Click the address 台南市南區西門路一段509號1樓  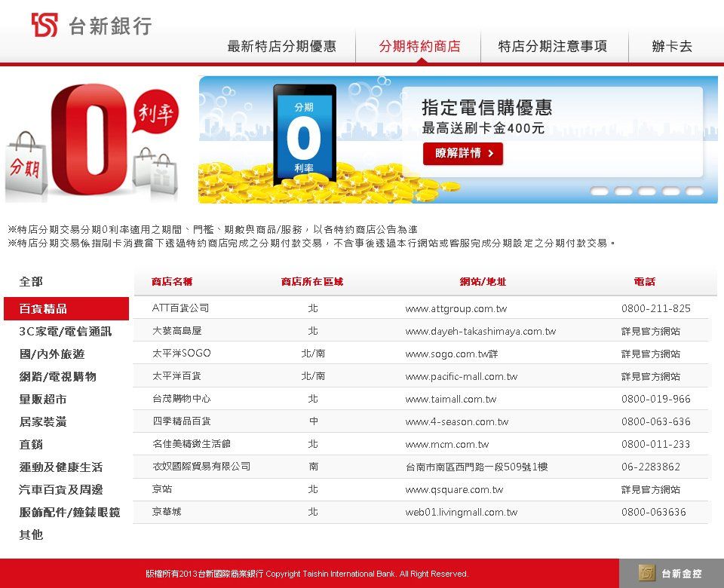(477, 467)
